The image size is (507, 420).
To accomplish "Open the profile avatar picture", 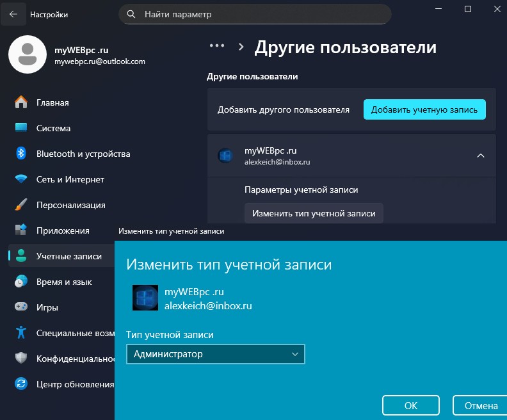I will click(28, 54).
